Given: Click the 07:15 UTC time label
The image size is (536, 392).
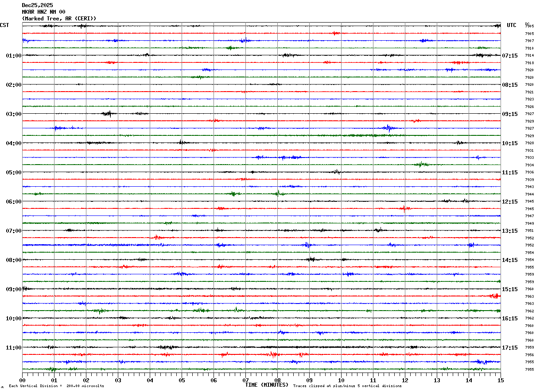Looking at the screenshot, I should 509,56.
